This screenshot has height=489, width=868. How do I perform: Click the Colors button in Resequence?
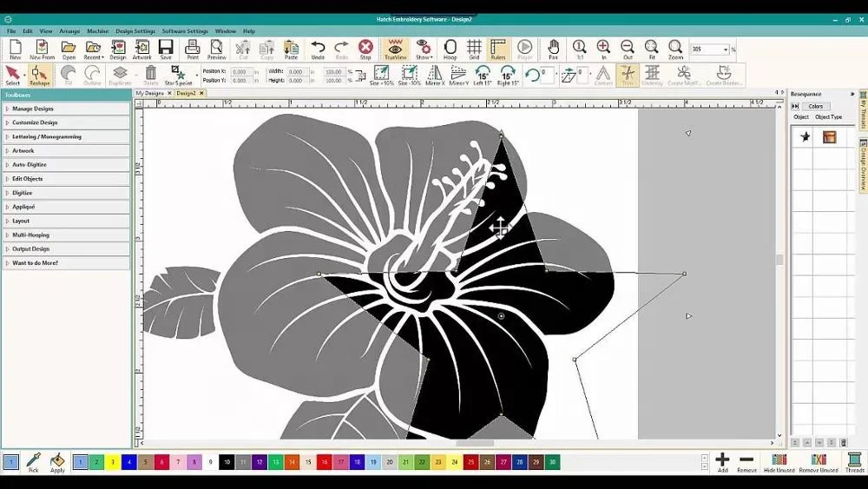point(815,106)
